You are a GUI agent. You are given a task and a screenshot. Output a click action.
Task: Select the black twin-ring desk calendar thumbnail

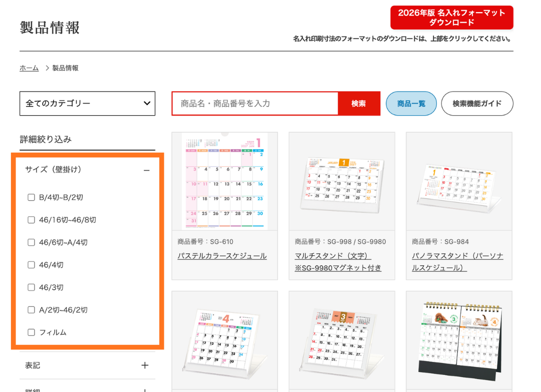coord(459,340)
